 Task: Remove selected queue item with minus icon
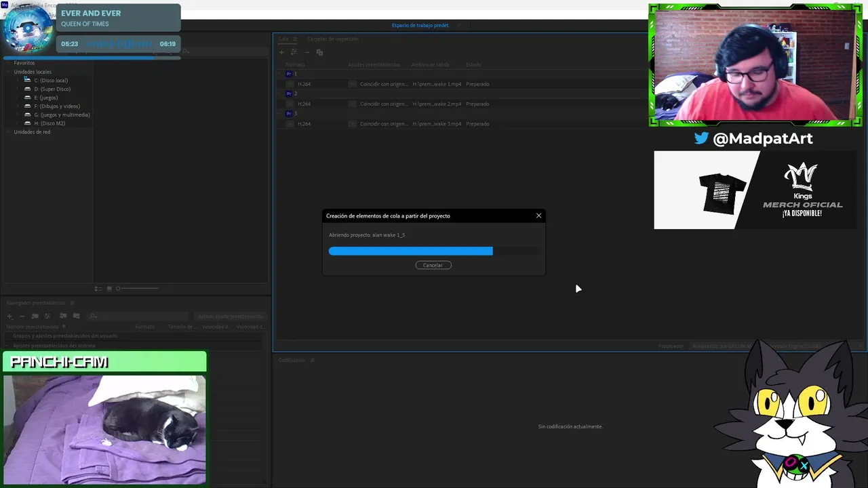pos(307,52)
